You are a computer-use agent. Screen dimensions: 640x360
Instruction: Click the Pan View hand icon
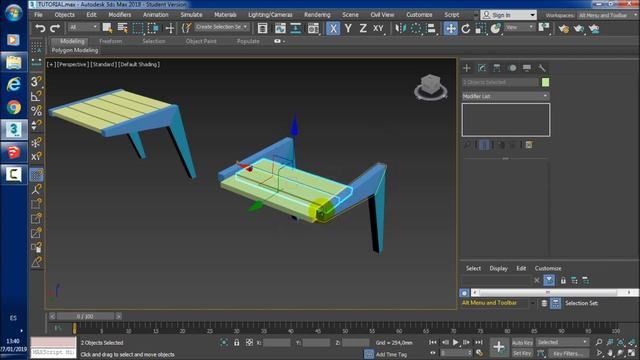click(610, 353)
